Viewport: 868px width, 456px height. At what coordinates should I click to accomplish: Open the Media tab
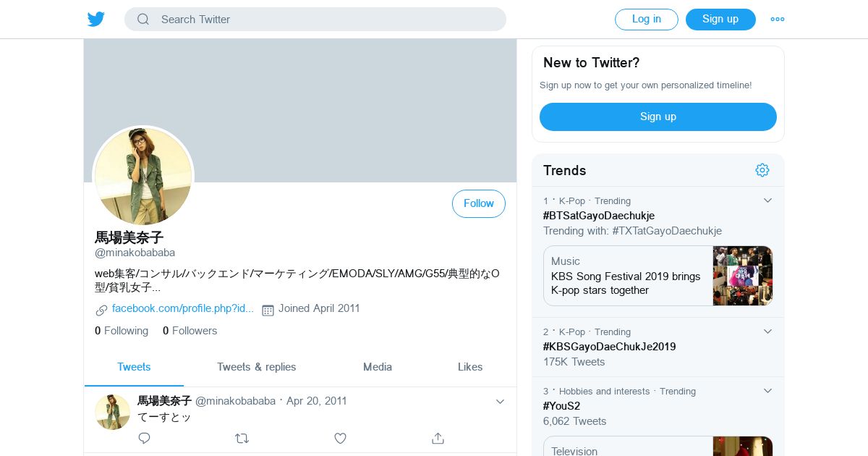coord(378,367)
